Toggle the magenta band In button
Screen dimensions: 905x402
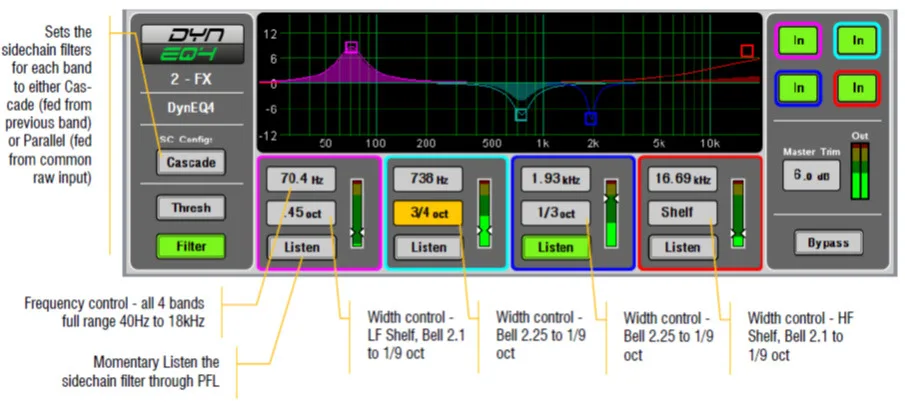click(799, 40)
